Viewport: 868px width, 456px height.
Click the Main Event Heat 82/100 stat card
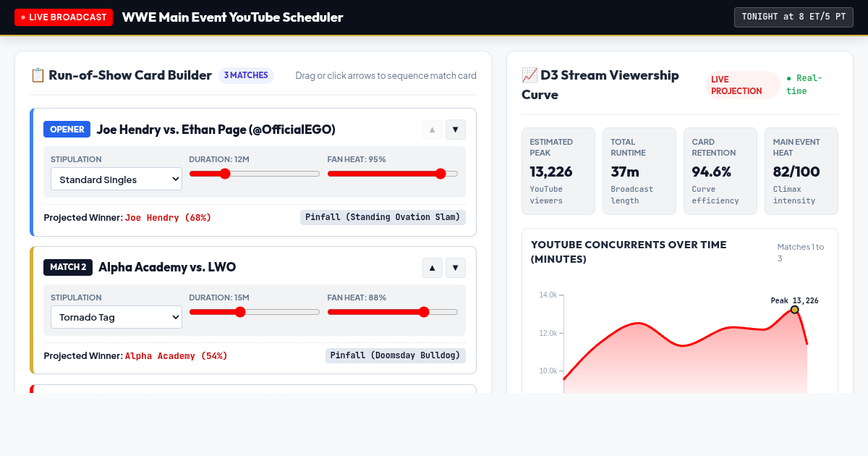(x=801, y=172)
